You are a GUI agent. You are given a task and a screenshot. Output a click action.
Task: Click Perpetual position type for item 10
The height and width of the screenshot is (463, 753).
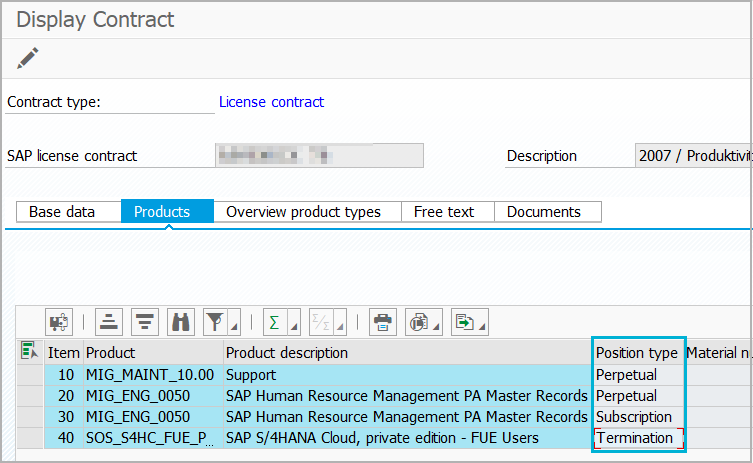pyautogui.click(x=638, y=375)
